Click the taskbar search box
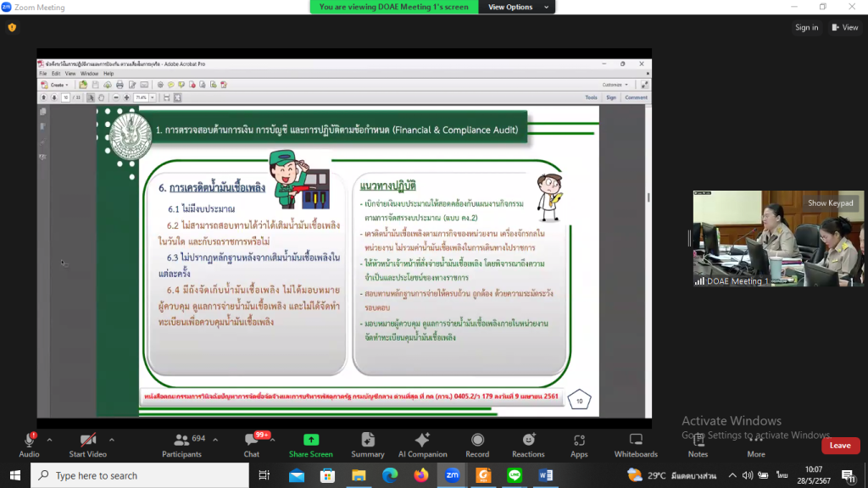 [140, 475]
